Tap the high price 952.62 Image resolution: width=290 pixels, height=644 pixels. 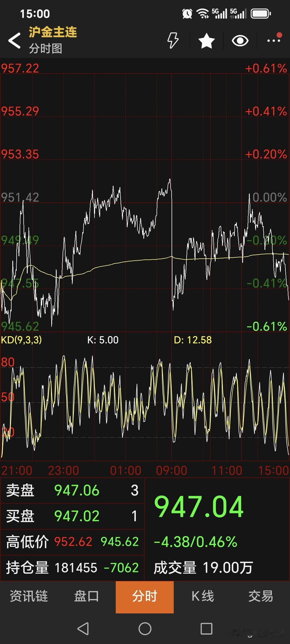[x=73, y=541]
